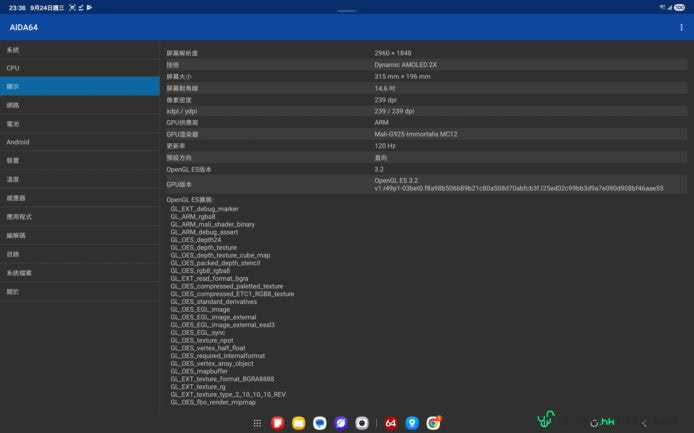The image size is (694, 433).
Task: Open the 溫度 section
Action: coord(80,179)
